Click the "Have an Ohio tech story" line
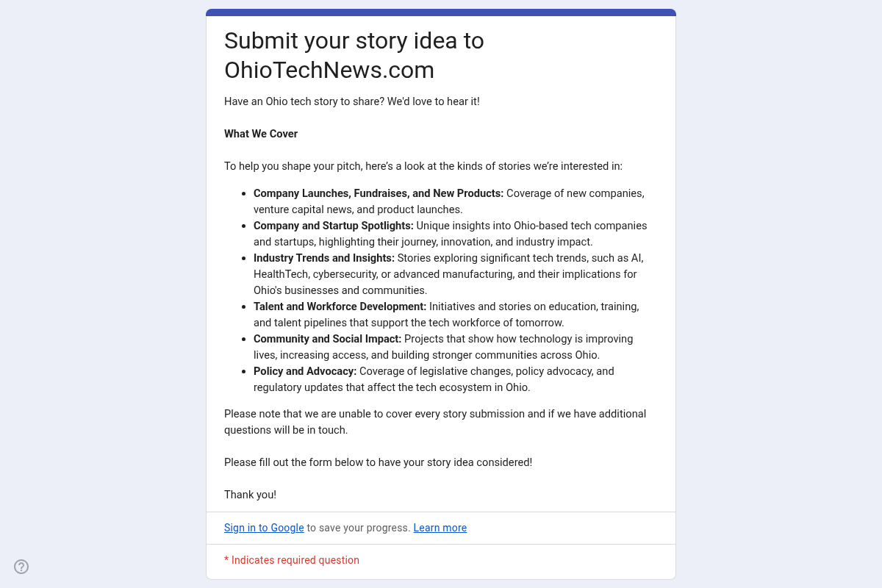The image size is (882, 588). (x=351, y=101)
